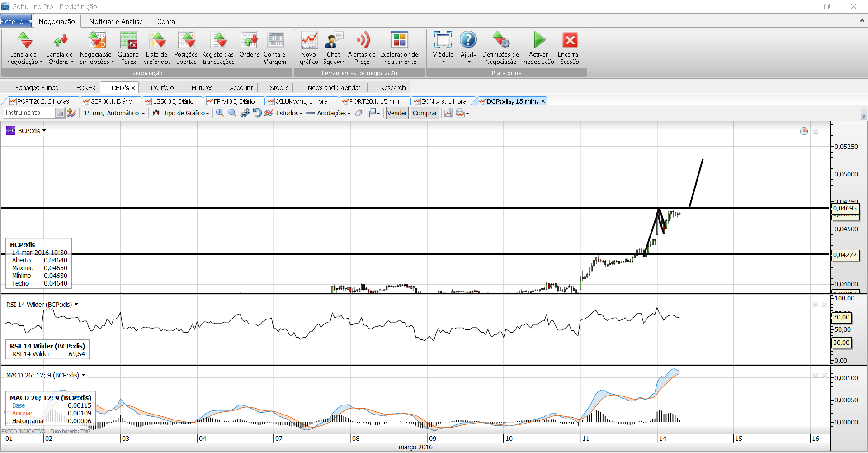Select the Negociação ribbon tab
Screen dimensions: 868x453
tap(57, 21)
